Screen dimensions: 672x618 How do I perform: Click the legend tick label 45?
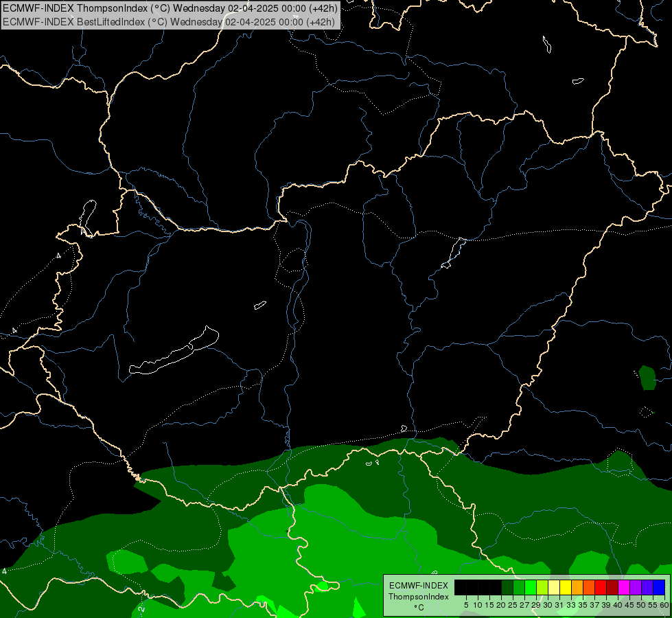(629, 605)
